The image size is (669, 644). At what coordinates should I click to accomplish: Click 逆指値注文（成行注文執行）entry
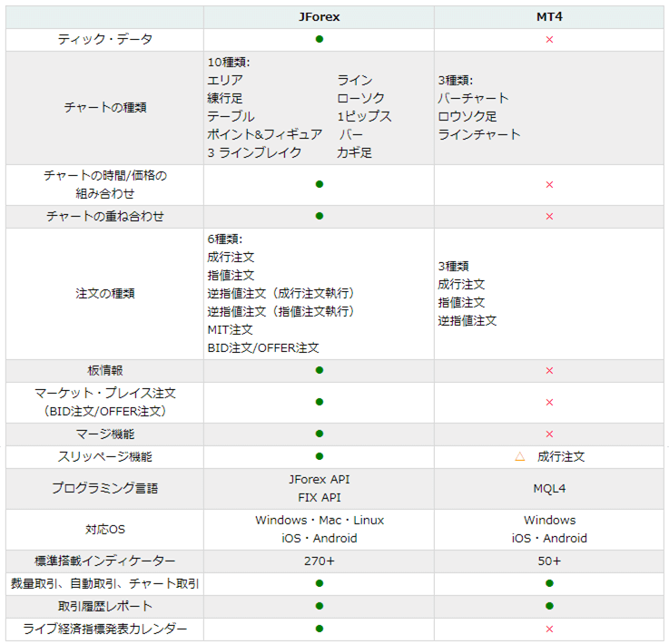281,293
